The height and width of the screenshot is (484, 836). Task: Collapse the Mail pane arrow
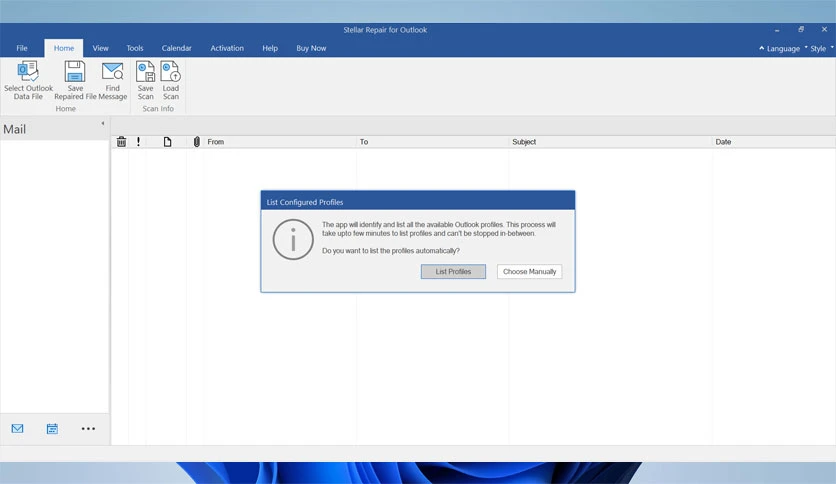103,124
